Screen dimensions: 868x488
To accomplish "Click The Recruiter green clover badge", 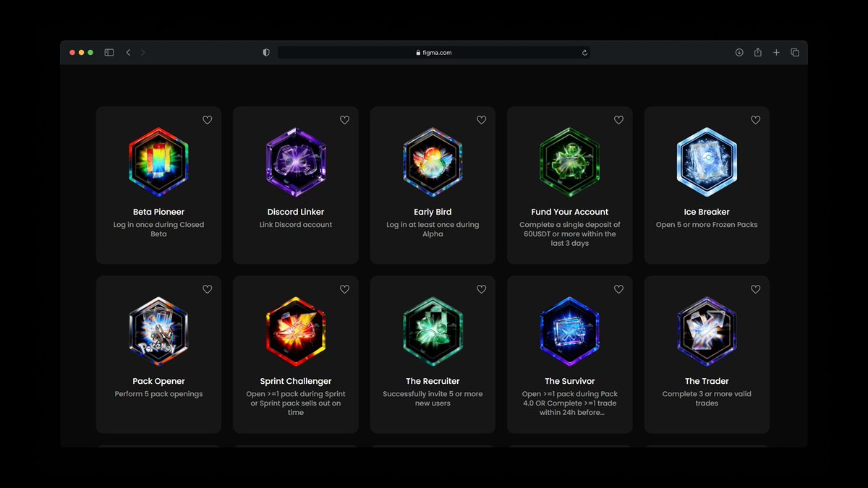I will [x=433, y=331].
